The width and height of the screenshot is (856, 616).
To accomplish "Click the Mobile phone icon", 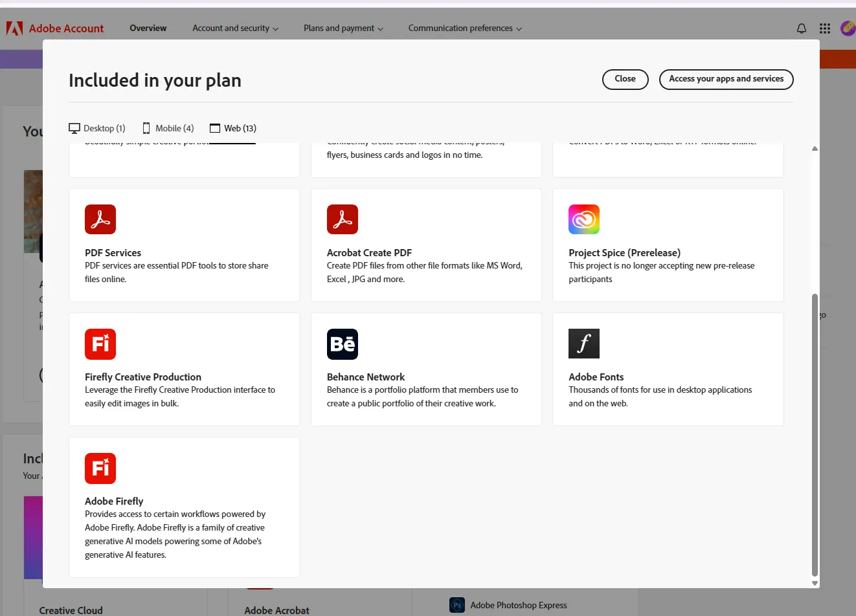I will click(x=146, y=128).
